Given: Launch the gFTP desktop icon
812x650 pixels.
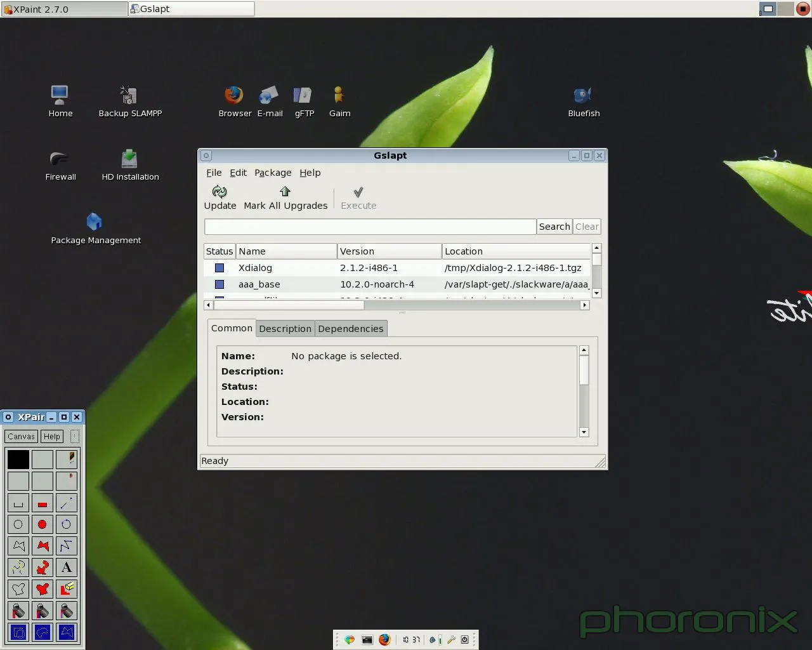Looking at the screenshot, I should click(x=304, y=102).
